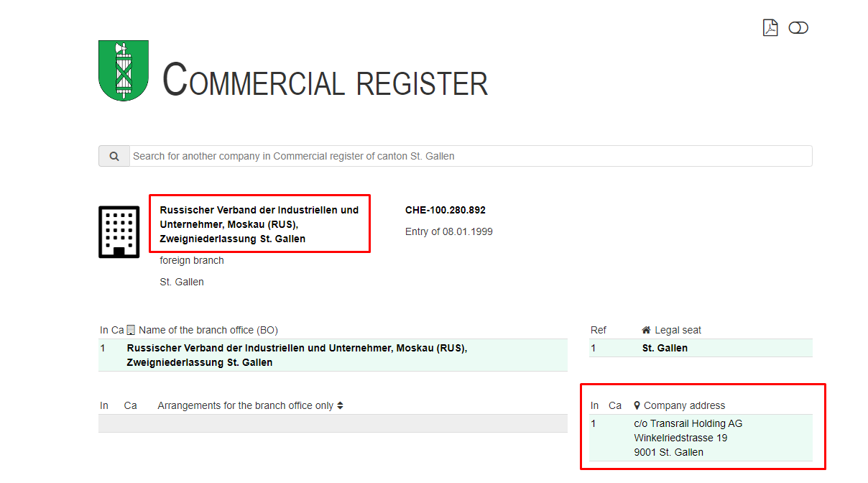Toggle the sort arrows after 'Arrangements for the branch office only'
The height and width of the screenshot is (483, 868).
tap(340, 405)
